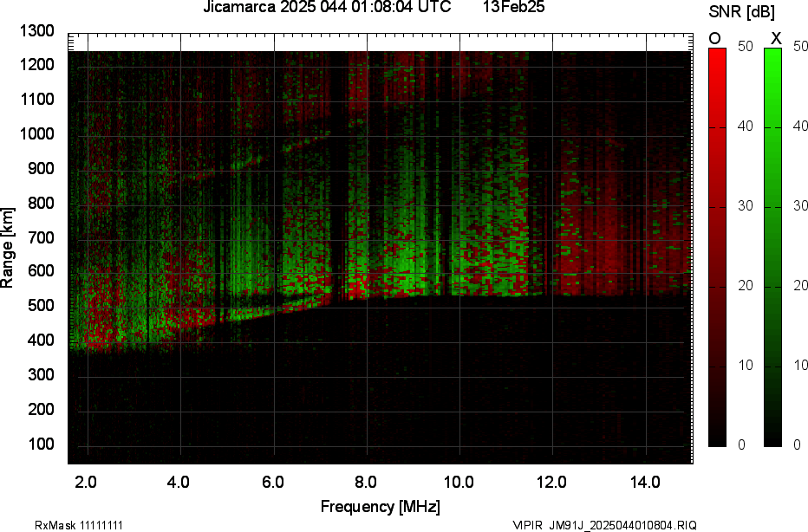808x532 pixels.
Task: Click the 200 range axis tick label
Action: coord(40,409)
